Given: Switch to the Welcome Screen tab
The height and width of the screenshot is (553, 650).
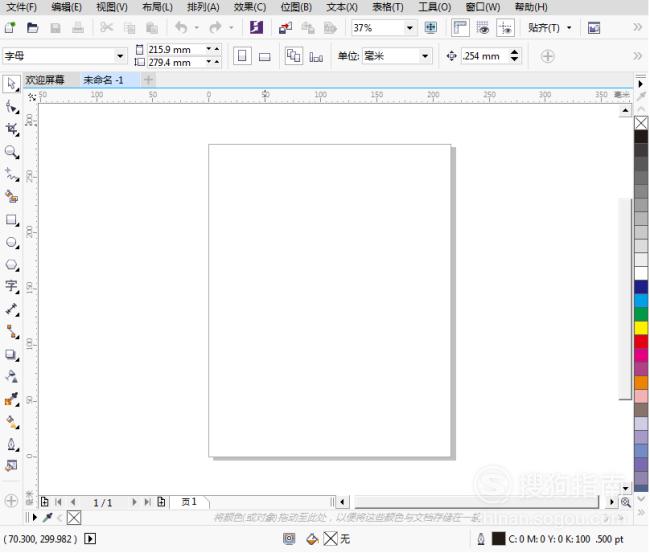Looking at the screenshot, I should coord(45,80).
